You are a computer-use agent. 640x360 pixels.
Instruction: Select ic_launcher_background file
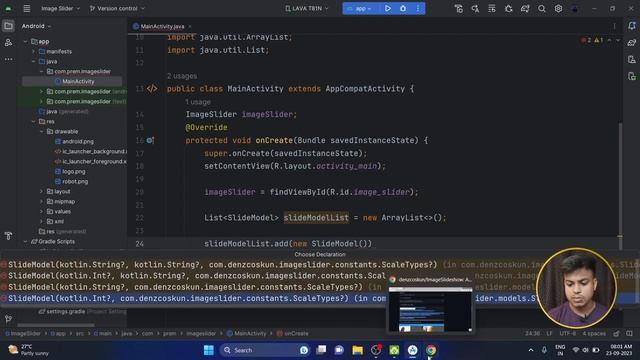click(91, 151)
